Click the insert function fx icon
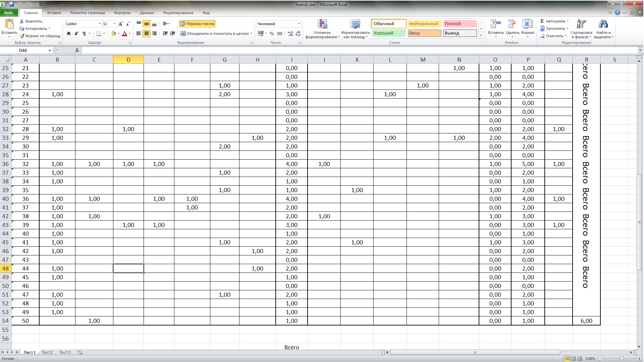The width and height of the screenshot is (644, 362). (x=77, y=50)
